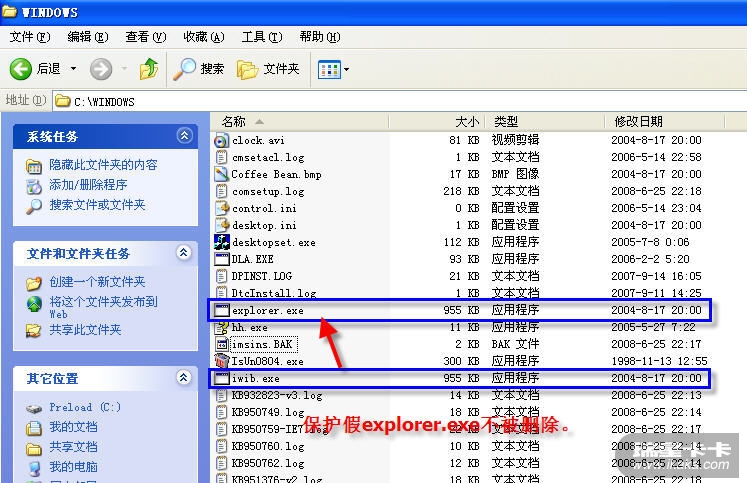This screenshot has width=747, height=483.
Task: Select the DLA.EXE file icon
Action: coord(222,259)
